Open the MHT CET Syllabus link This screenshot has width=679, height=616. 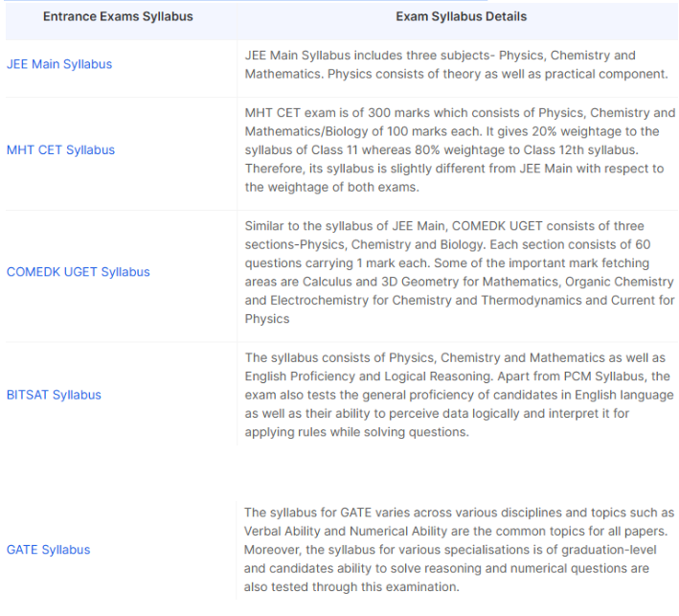point(60,149)
